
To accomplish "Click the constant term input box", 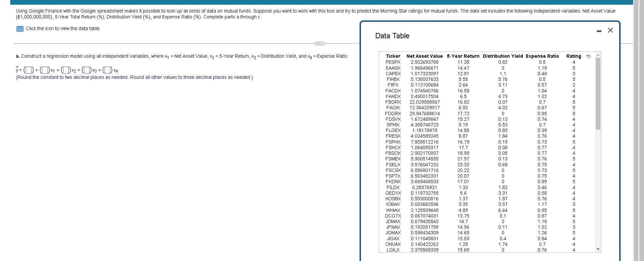I will click(x=29, y=70).
